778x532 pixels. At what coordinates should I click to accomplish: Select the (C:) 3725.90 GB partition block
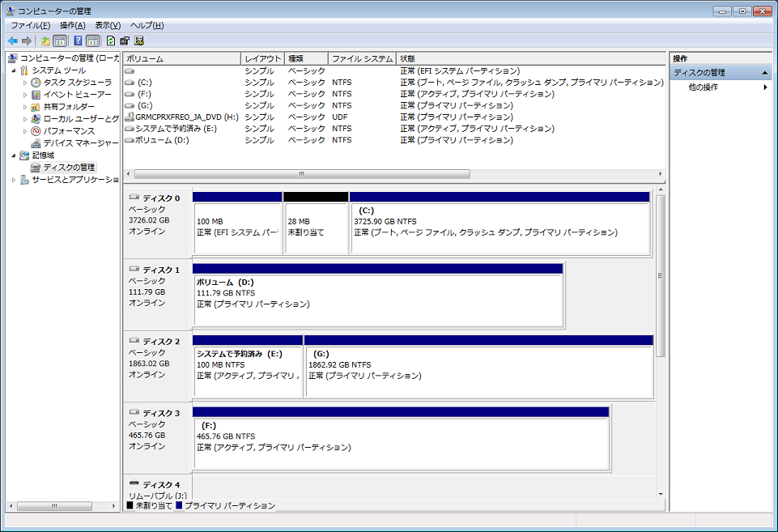[500, 223]
